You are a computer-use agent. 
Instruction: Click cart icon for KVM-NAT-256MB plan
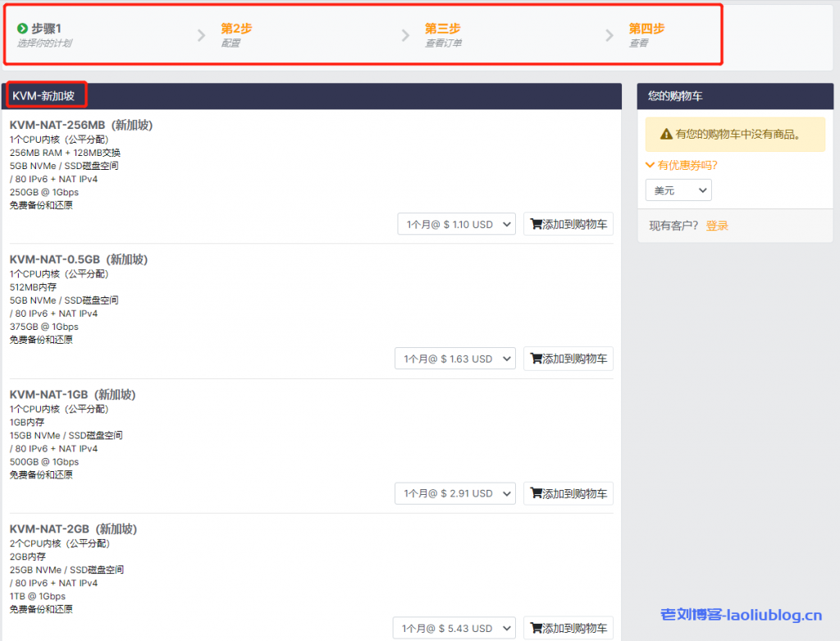[536, 224]
